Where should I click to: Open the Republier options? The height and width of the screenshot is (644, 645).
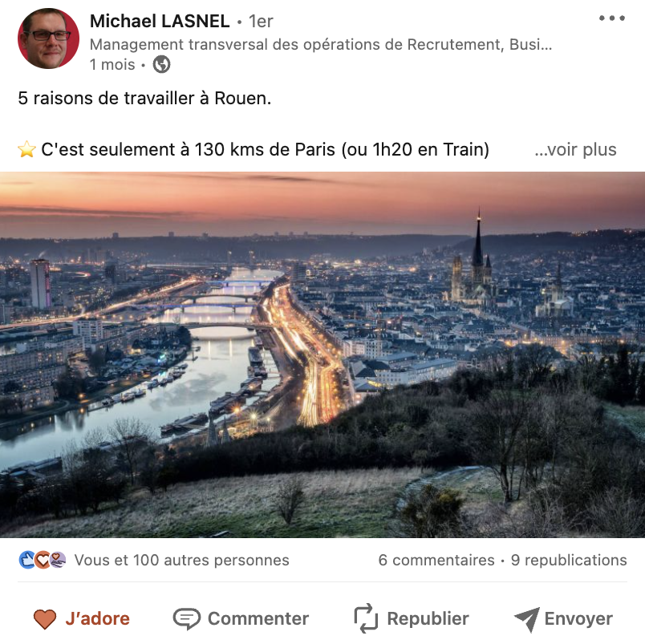tap(412, 618)
